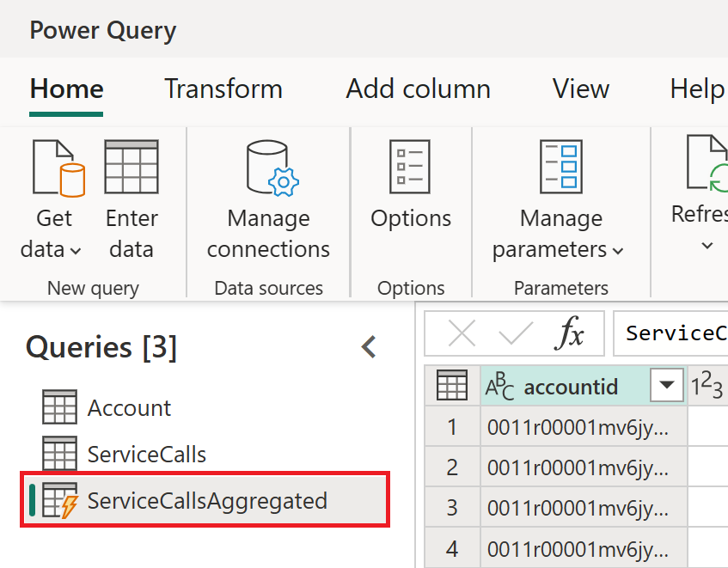
Task: Open the Add column tab
Action: (x=418, y=89)
